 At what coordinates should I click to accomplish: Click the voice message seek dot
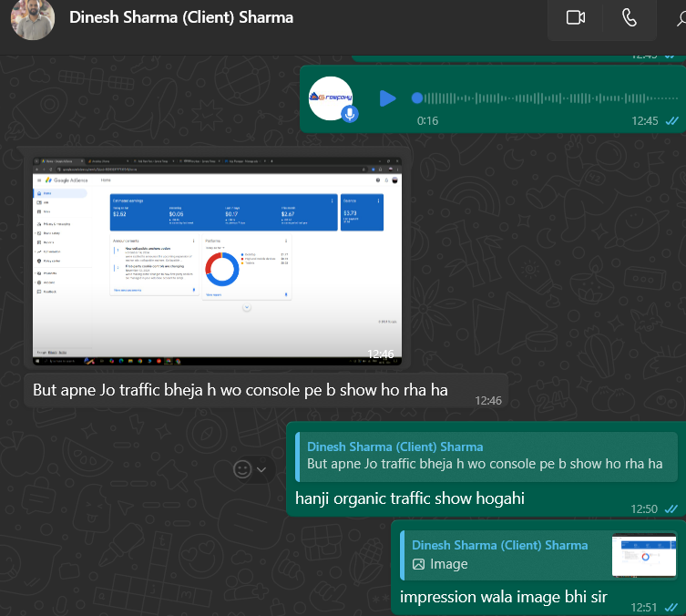[x=417, y=98]
